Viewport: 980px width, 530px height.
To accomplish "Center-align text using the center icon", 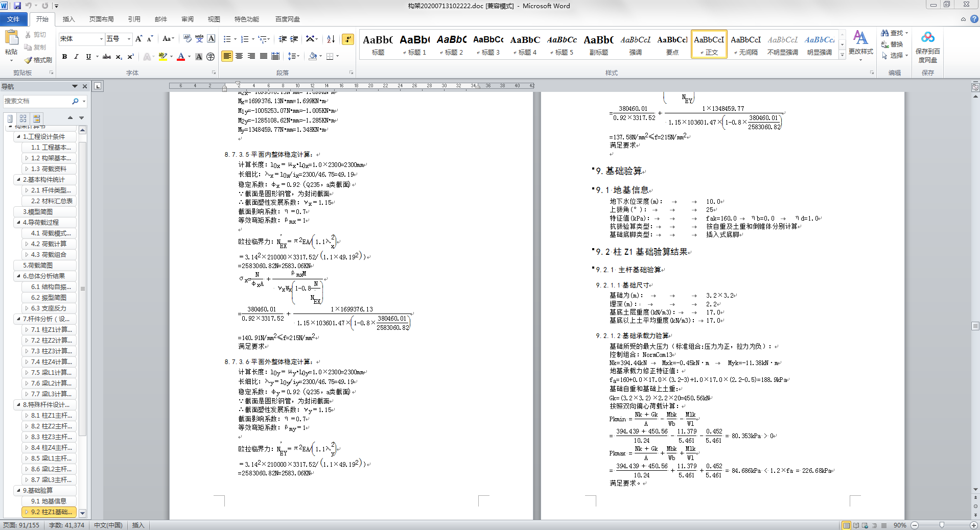I will click(239, 56).
